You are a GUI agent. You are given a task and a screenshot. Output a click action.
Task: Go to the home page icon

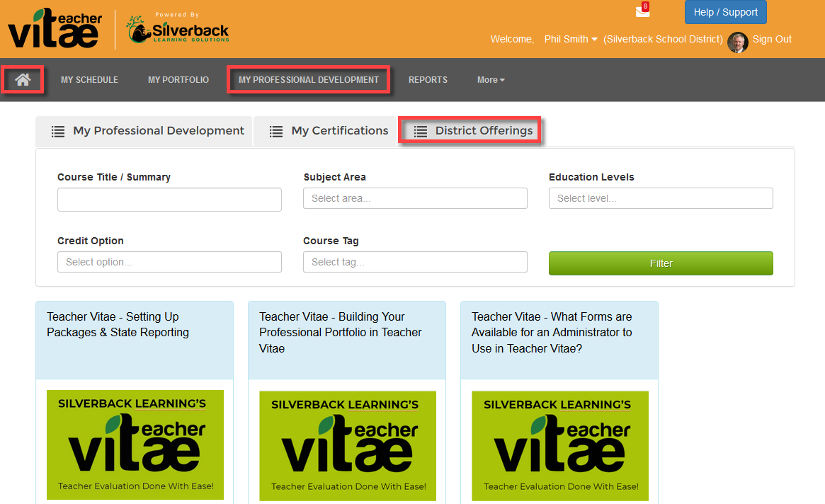point(23,79)
